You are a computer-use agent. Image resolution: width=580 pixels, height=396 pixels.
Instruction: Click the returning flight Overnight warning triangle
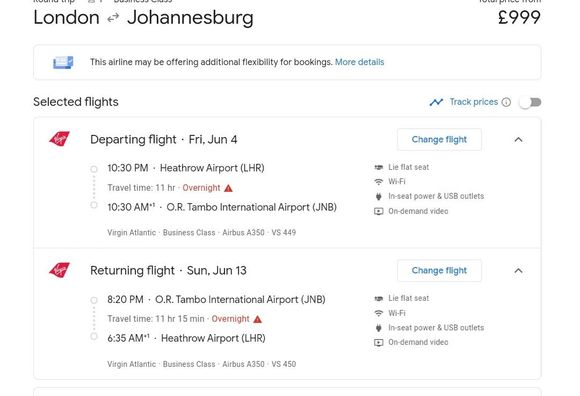[257, 319]
